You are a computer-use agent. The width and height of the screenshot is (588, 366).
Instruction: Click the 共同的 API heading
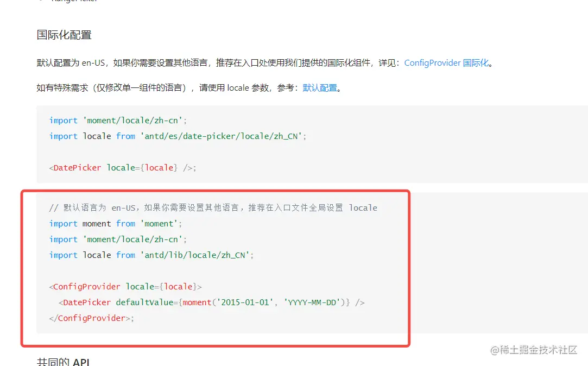[x=63, y=362]
